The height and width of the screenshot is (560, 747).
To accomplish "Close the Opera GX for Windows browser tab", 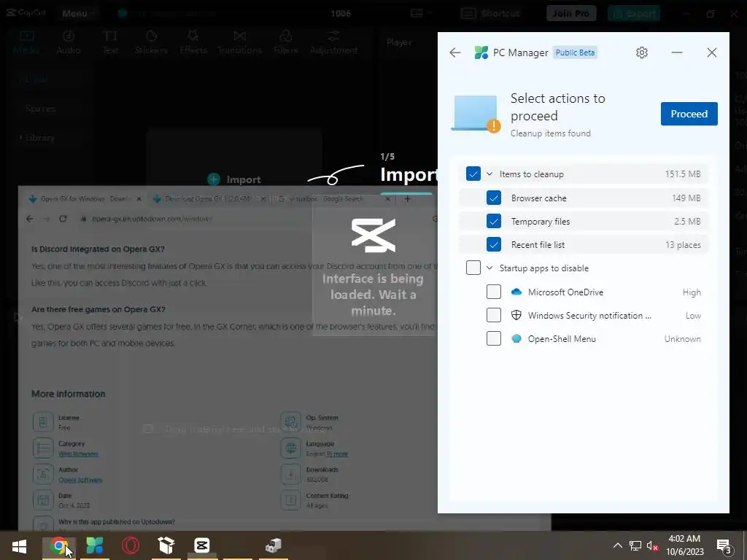I will [139, 199].
